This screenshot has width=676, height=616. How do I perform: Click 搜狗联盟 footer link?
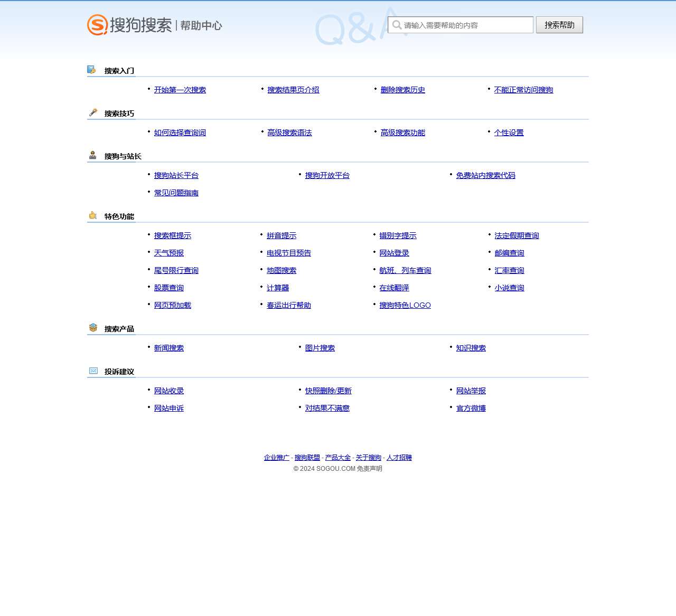point(307,458)
